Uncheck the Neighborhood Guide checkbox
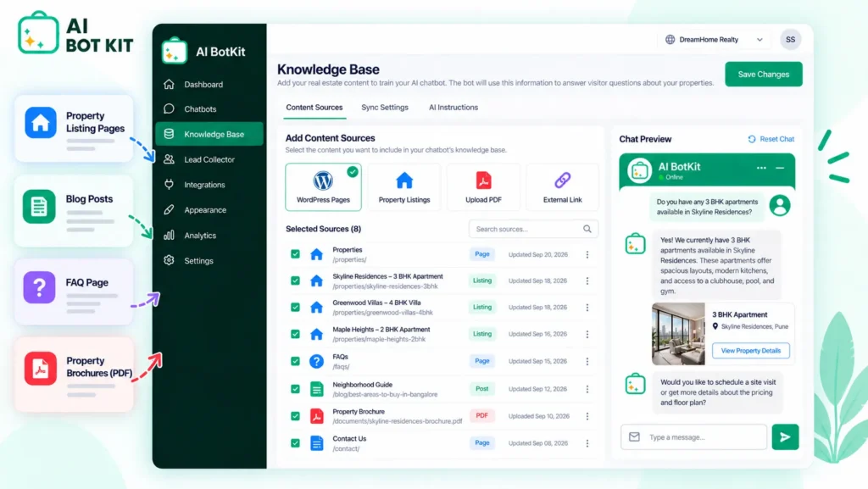Image resolution: width=868 pixels, height=489 pixels. point(295,389)
